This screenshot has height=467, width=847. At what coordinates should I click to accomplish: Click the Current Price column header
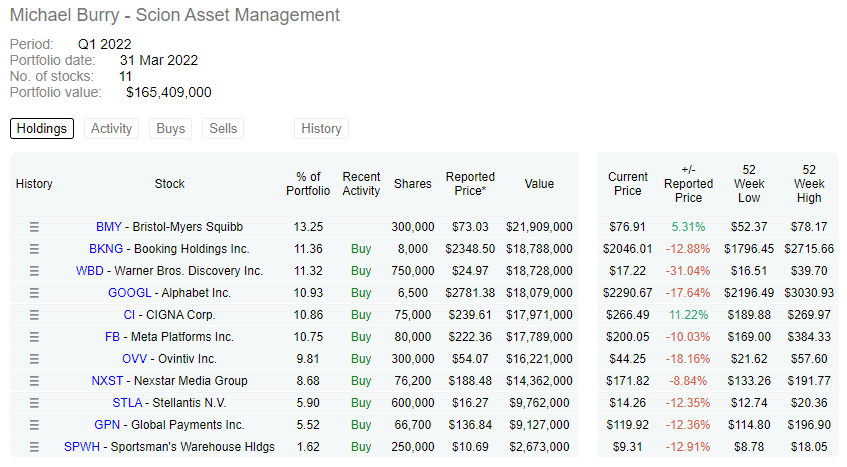click(x=628, y=184)
